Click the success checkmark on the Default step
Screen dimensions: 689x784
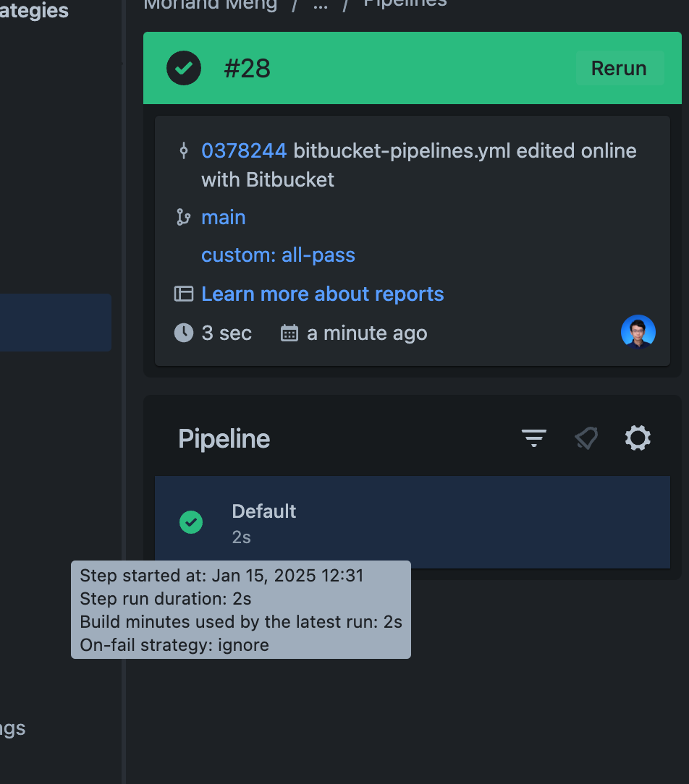tap(191, 521)
